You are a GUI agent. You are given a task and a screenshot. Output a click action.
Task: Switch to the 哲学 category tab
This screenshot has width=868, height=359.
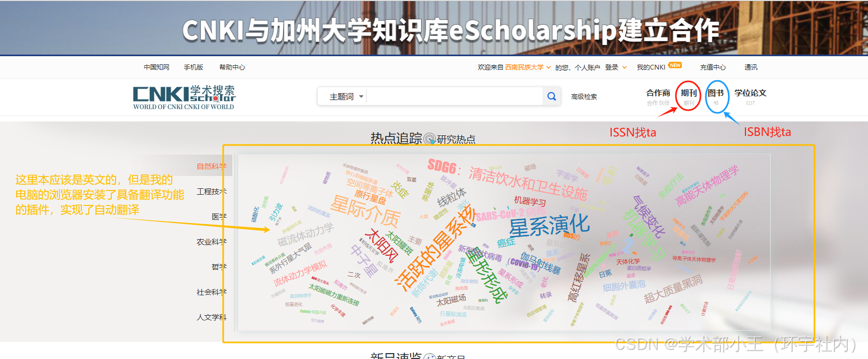point(219,267)
